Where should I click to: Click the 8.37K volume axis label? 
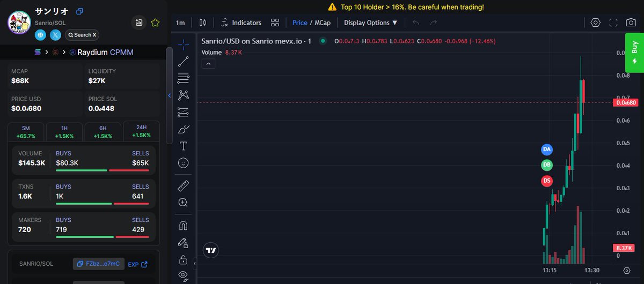coord(624,248)
